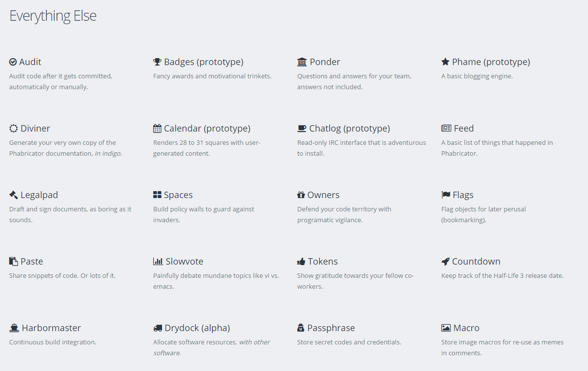The width and height of the screenshot is (588, 371).
Task: Click text 'Build policy walls to guard against'
Action: pos(203,209)
